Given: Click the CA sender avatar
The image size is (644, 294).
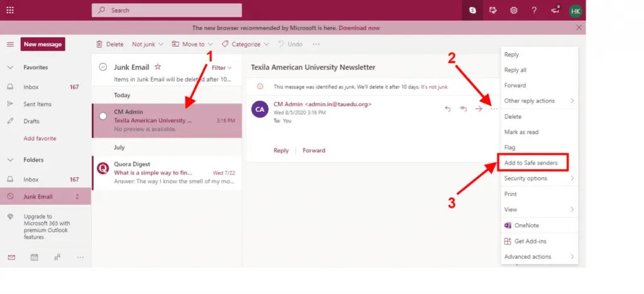Looking at the screenshot, I should [x=260, y=109].
